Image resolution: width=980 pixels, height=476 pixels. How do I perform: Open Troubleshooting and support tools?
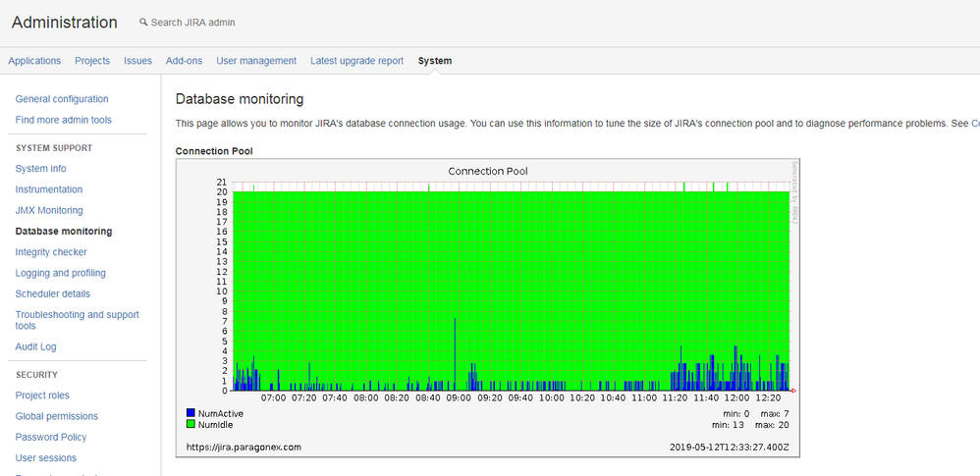point(78,320)
